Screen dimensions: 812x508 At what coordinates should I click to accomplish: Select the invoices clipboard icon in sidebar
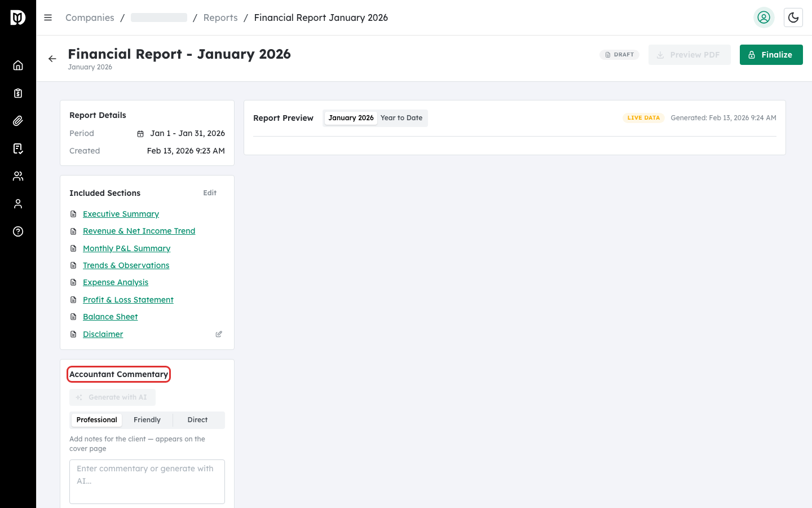pos(17,93)
